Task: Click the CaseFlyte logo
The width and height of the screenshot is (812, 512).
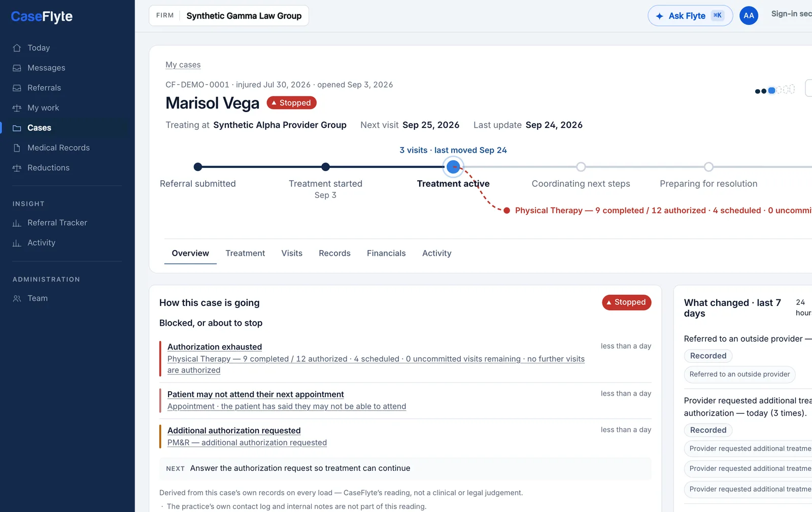Action: tap(42, 17)
